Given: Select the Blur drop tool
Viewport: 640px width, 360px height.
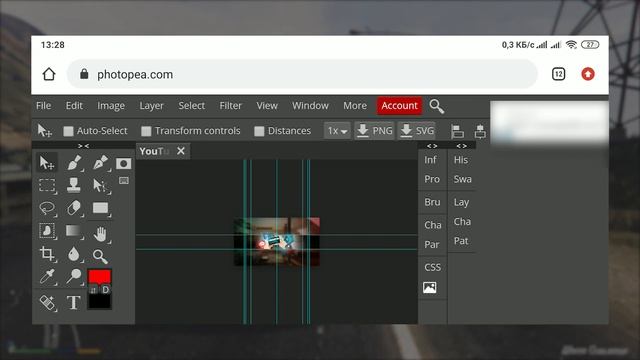Looking at the screenshot, I should point(74,254).
